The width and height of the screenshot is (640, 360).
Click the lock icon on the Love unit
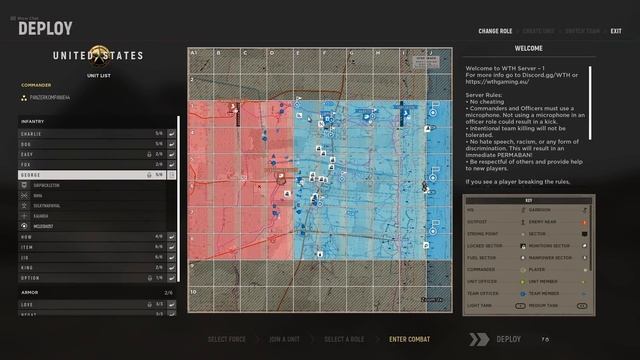[149, 304]
